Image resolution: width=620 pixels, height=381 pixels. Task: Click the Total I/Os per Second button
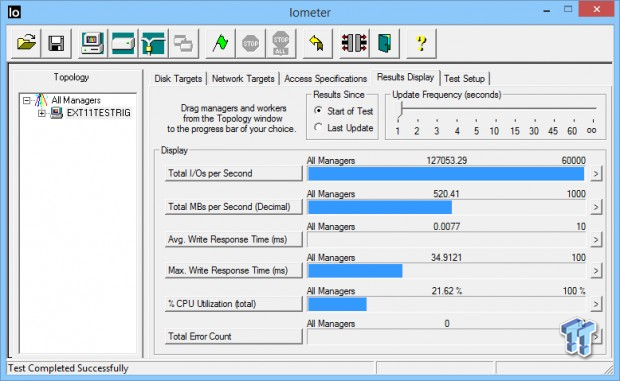(233, 174)
